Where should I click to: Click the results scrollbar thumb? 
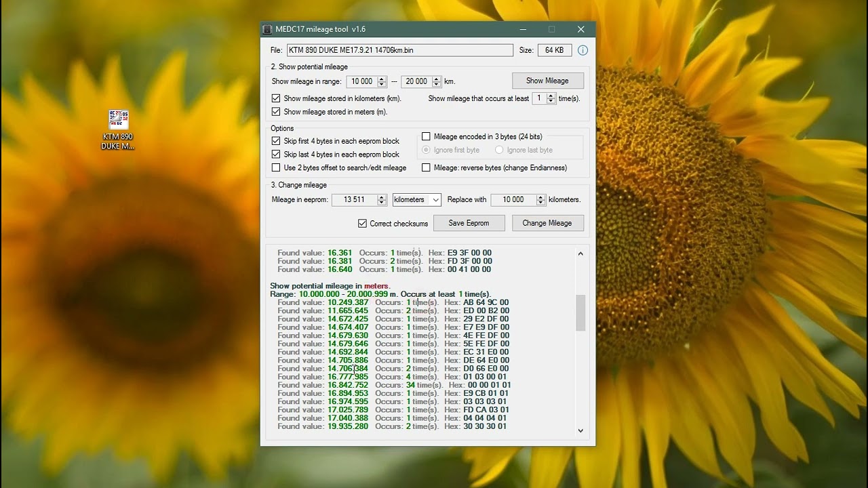(580, 313)
